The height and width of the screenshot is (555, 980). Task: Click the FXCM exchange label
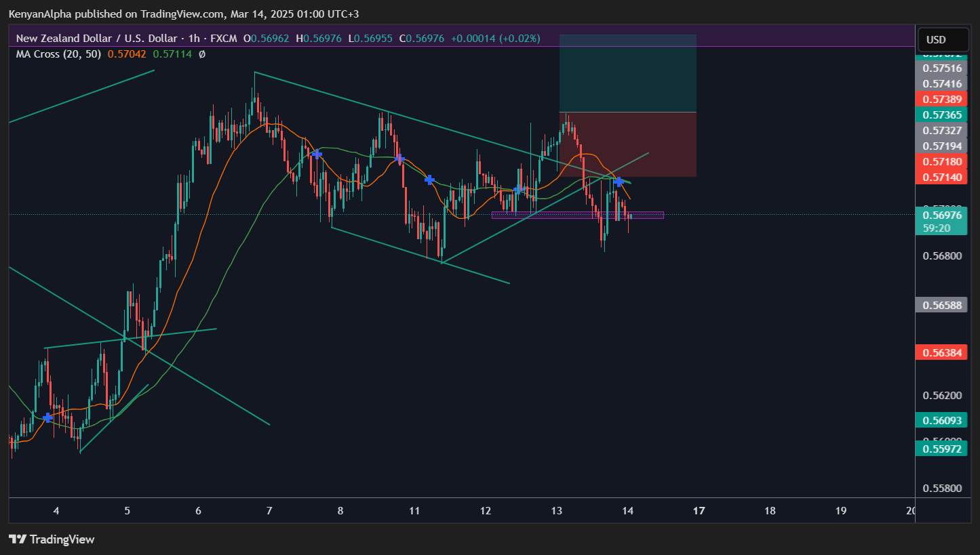[223, 39]
